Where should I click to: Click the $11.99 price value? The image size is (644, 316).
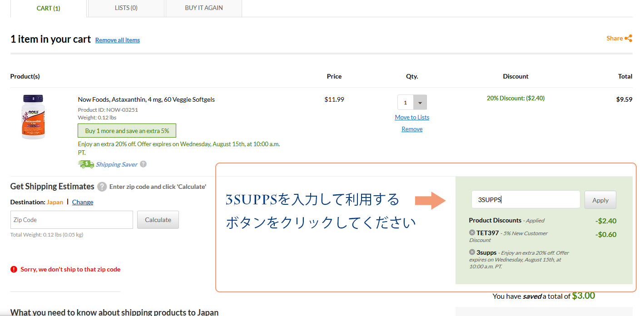point(334,99)
